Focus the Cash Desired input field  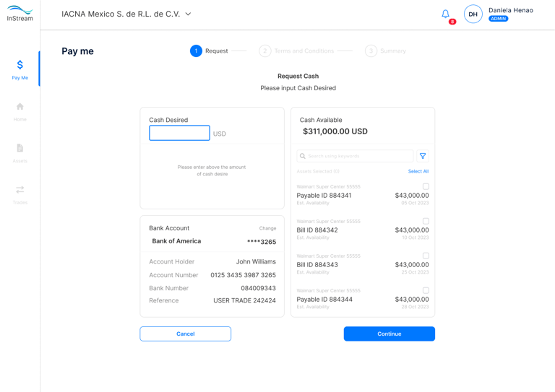(179, 133)
